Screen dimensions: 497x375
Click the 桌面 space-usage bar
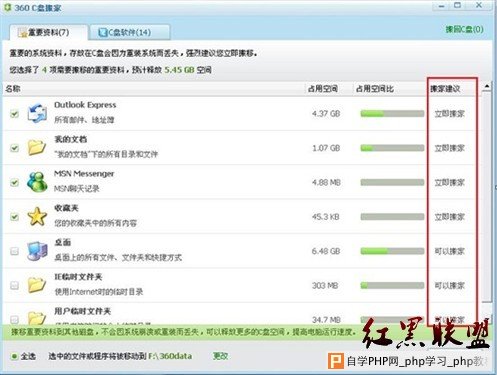tap(392, 251)
